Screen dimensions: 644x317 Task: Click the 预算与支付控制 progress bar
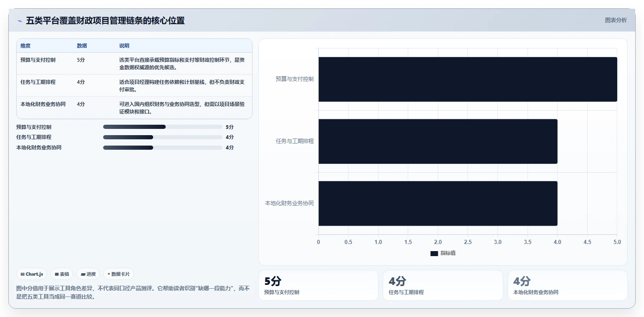[162, 127]
